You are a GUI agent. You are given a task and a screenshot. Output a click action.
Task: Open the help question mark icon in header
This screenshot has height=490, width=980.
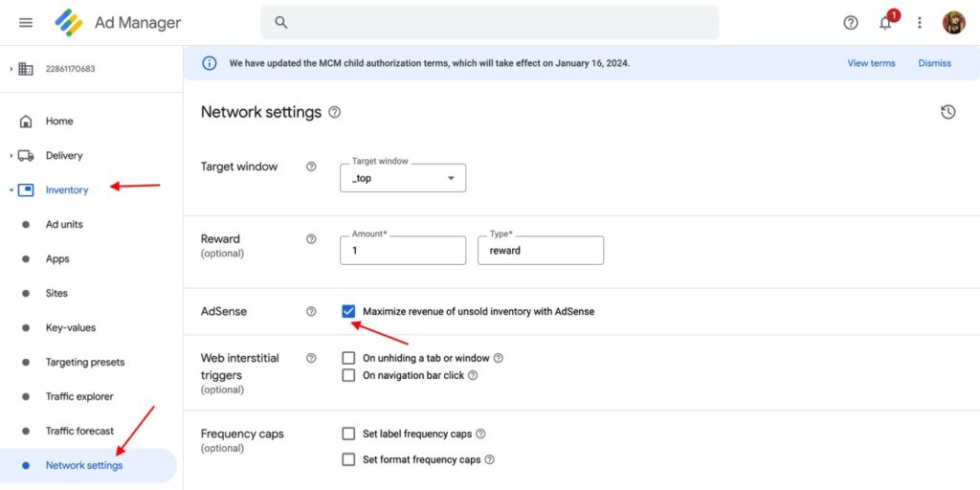coord(851,23)
